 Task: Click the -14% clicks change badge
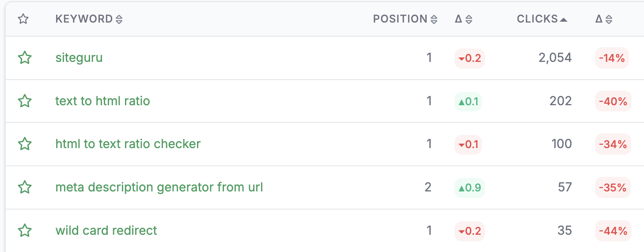point(612,58)
